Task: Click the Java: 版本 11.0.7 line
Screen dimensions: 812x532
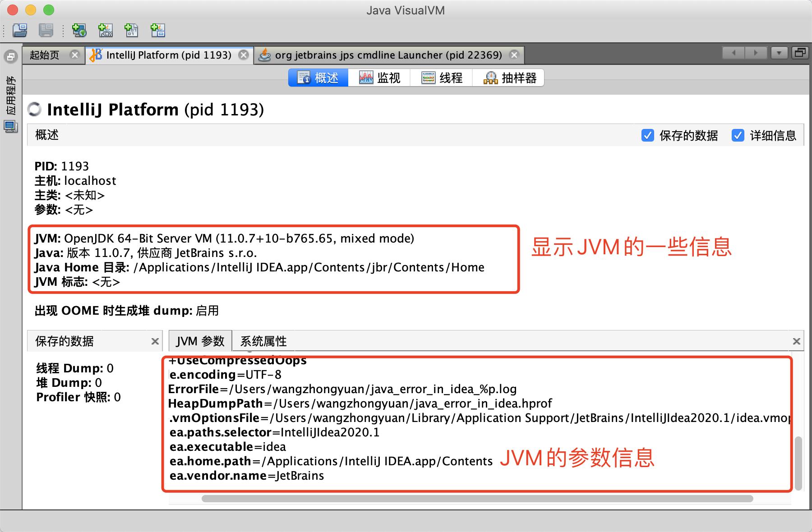Action: [146, 253]
